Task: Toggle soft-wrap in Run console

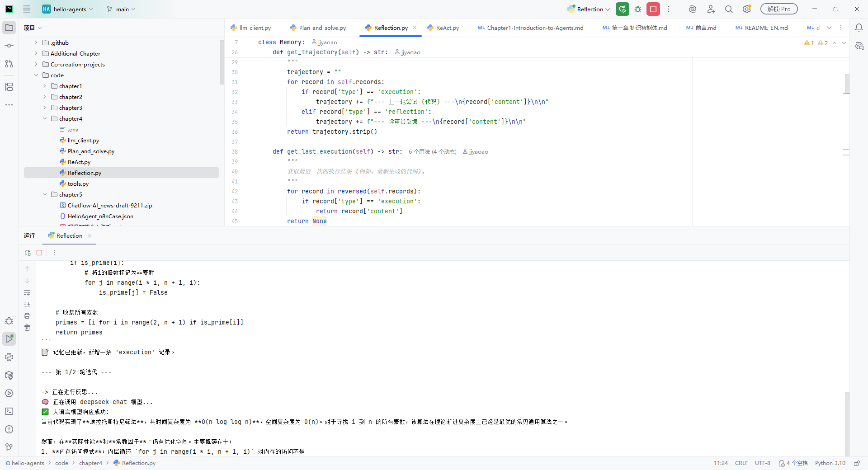Action: click(27, 292)
